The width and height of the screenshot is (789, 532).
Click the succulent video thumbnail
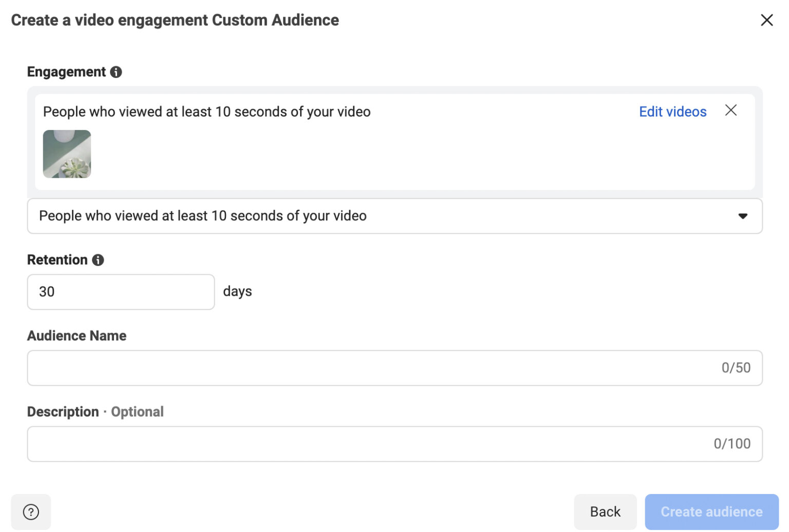point(67,154)
